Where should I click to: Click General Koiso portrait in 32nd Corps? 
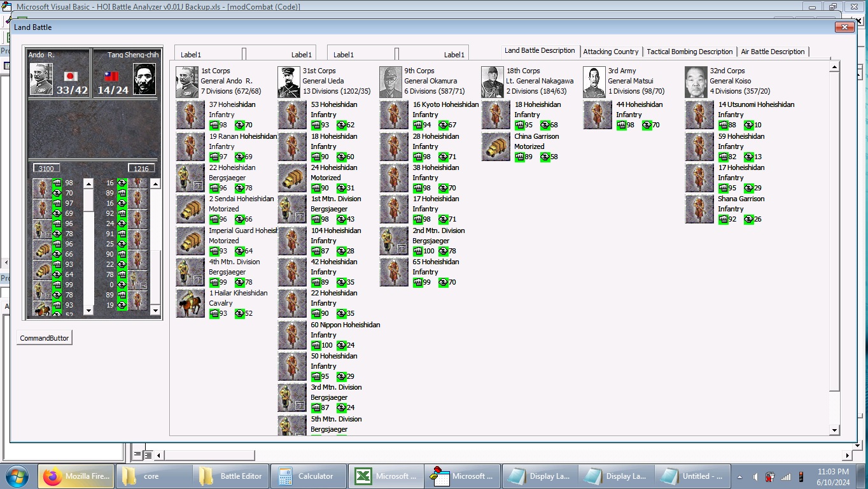(696, 81)
